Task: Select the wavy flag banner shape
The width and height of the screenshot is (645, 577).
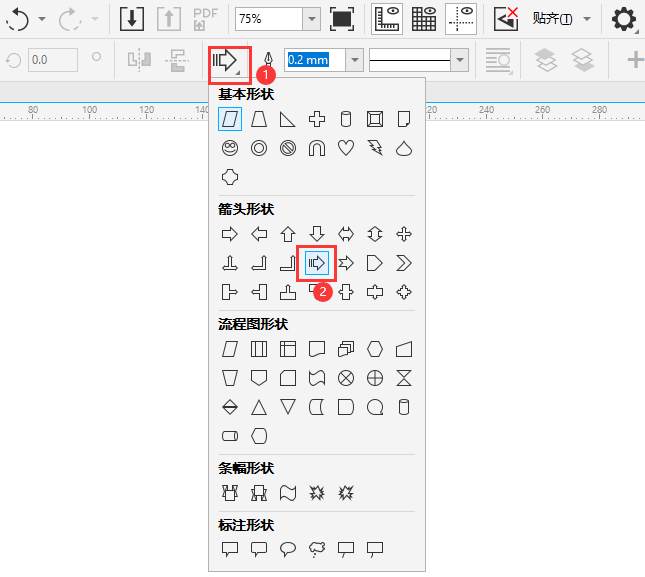Action: [288, 493]
